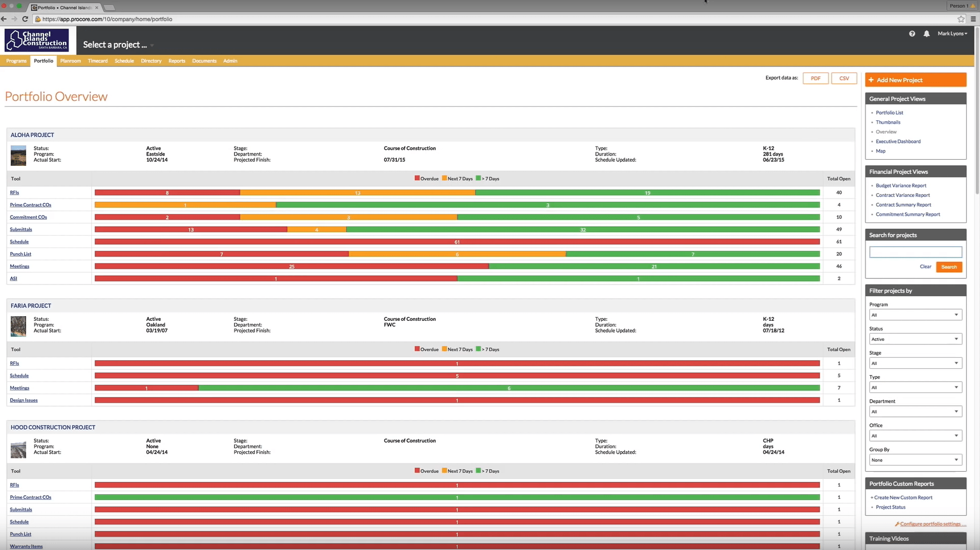
Task: Bookmark page with the star icon
Action: [x=961, y=19]
